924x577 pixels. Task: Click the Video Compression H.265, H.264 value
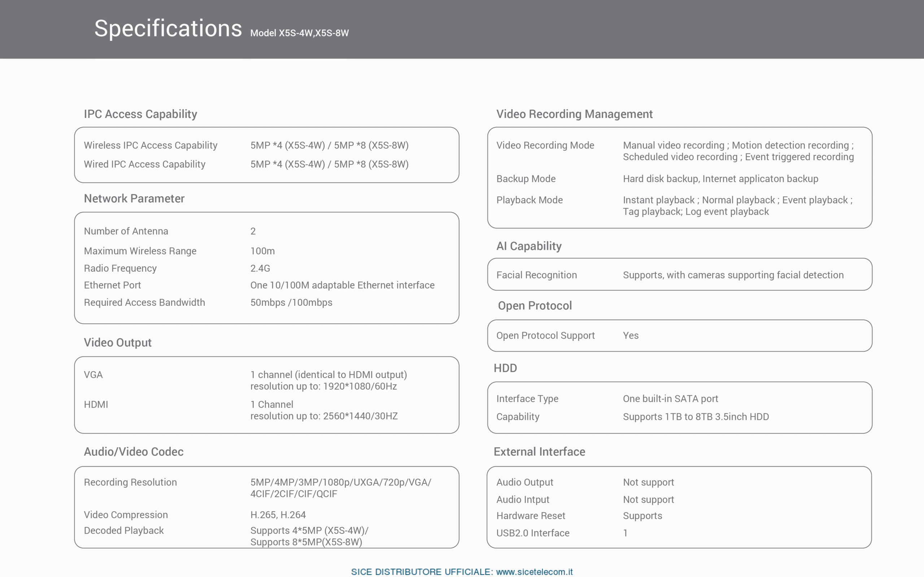tap(278, 515)
